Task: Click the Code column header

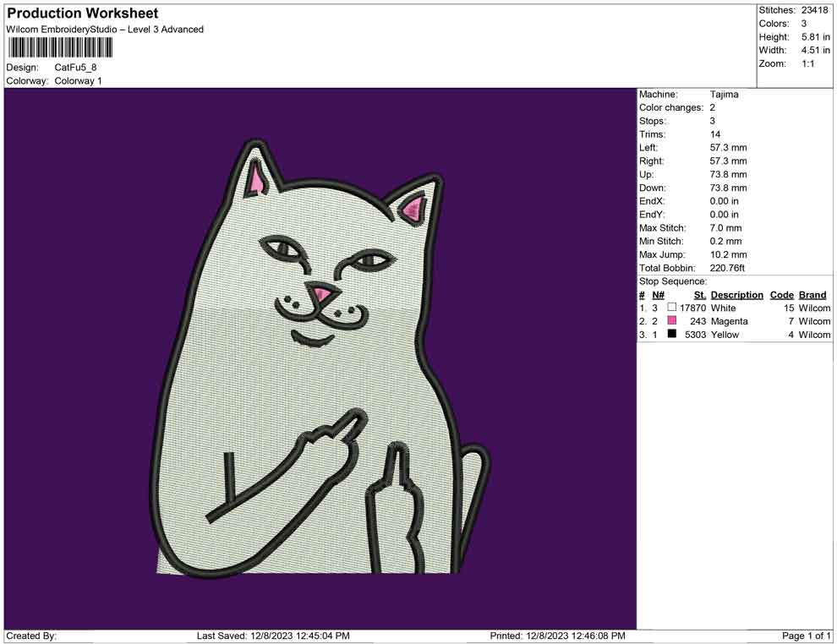Action: (781, 295)
